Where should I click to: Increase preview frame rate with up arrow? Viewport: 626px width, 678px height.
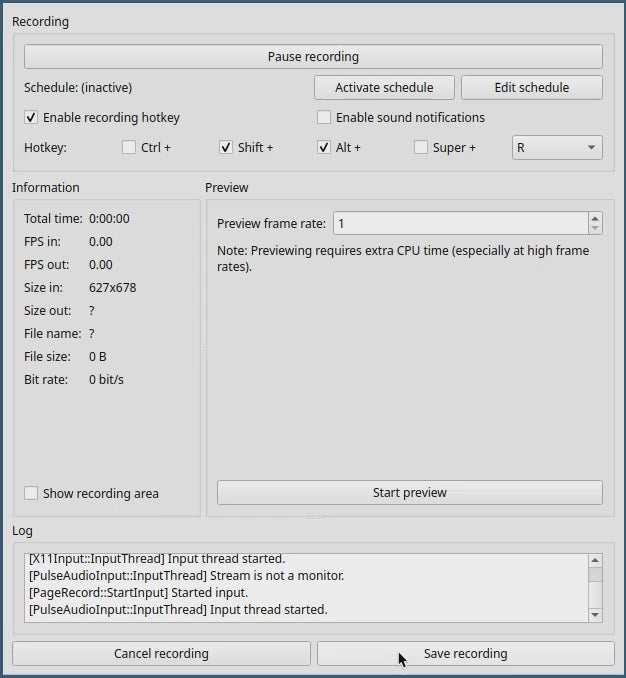[x=596, y=218]
